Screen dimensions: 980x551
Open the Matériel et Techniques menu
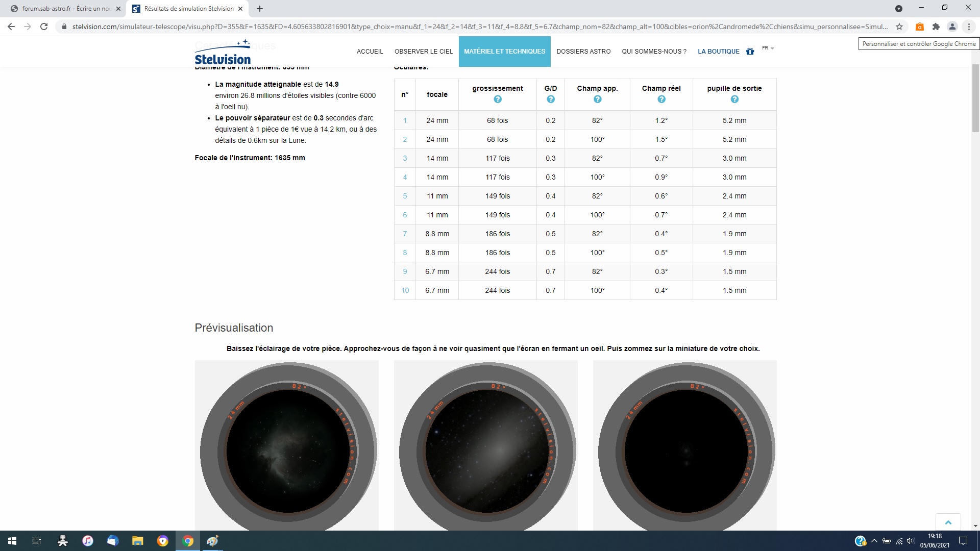pos(504,51)
